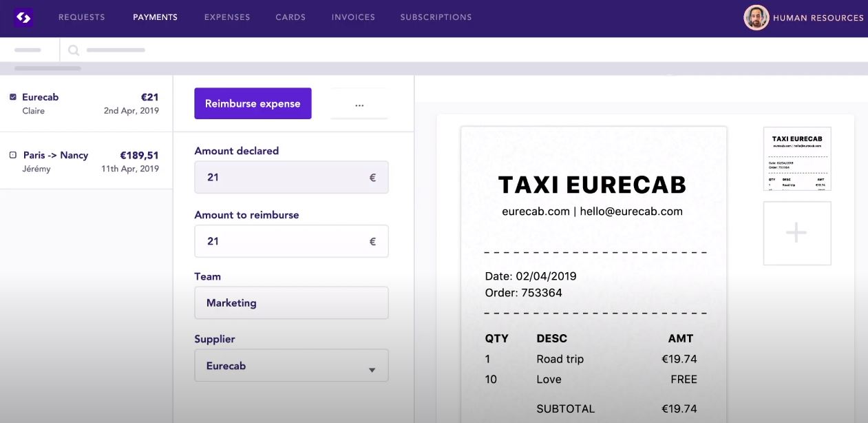Click the search magnifier icon

pos(74,50)
